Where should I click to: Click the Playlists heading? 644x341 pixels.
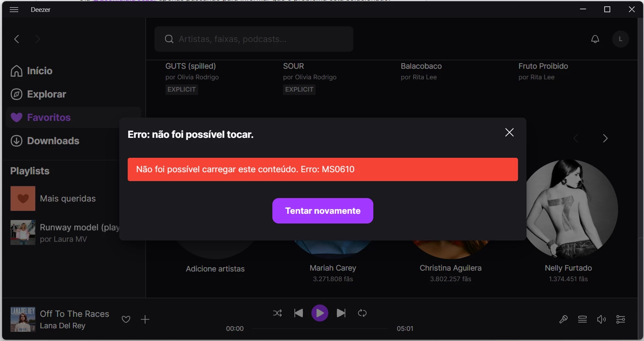tap(30, 171)
